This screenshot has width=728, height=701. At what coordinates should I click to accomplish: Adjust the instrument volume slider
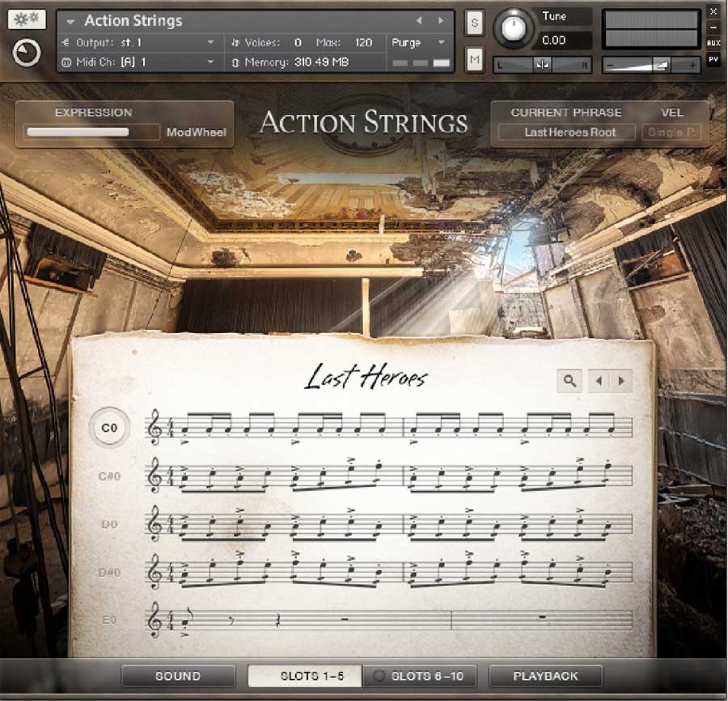pos(651,65)
